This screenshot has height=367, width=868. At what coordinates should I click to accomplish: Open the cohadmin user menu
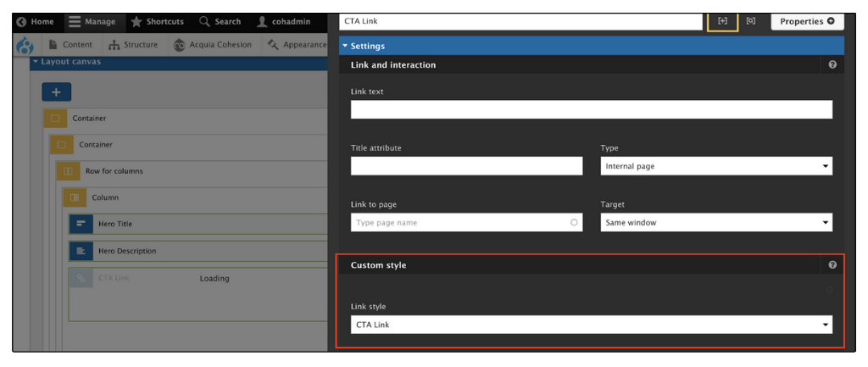tap(283, 21)
